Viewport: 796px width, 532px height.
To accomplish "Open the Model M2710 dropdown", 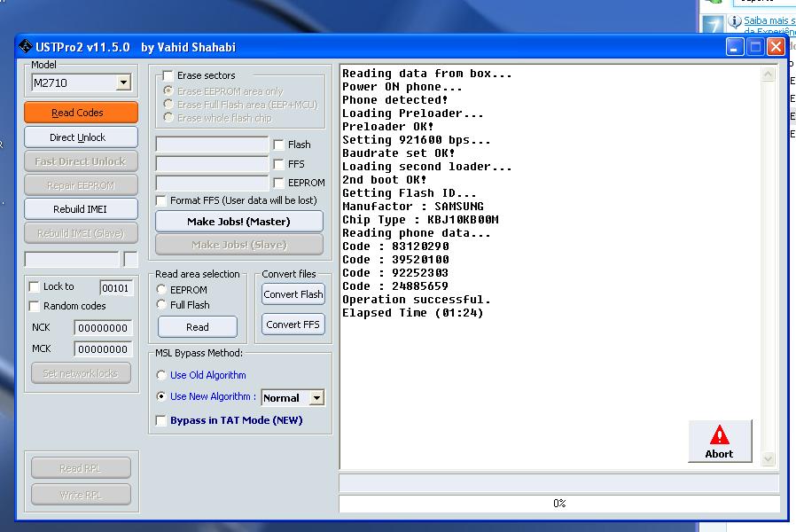I will coord(123,82).
